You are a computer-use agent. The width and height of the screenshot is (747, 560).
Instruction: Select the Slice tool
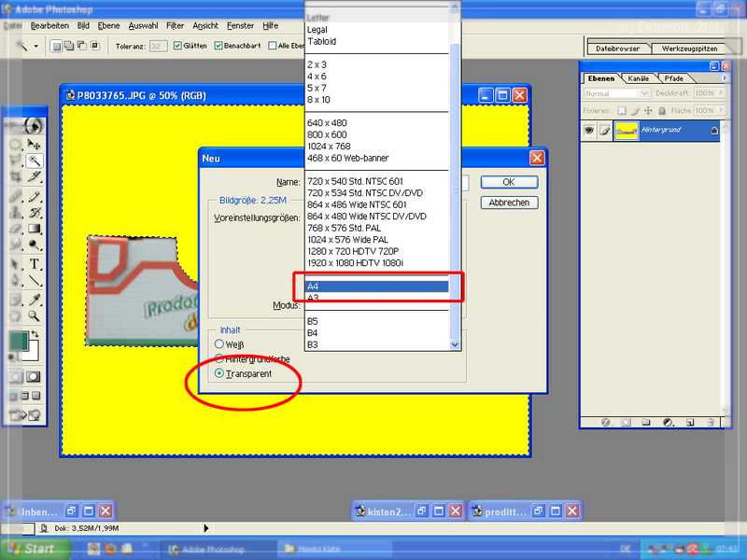coord(34,177)
